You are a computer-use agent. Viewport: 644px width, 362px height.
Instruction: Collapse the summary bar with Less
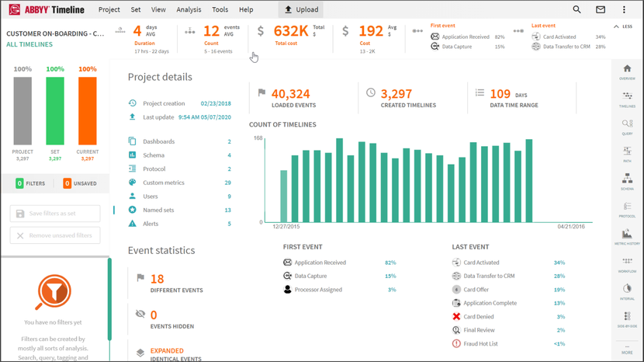point(621,26)
